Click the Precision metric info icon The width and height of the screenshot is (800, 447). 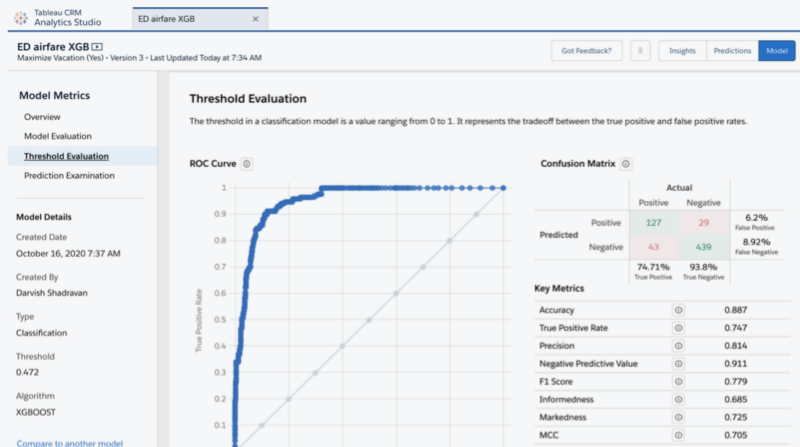(678, 346)
